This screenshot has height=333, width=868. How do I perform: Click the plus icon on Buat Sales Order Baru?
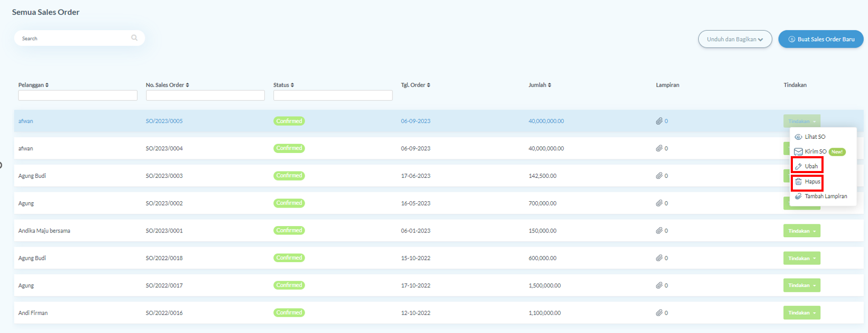click(x=792, y=39)
